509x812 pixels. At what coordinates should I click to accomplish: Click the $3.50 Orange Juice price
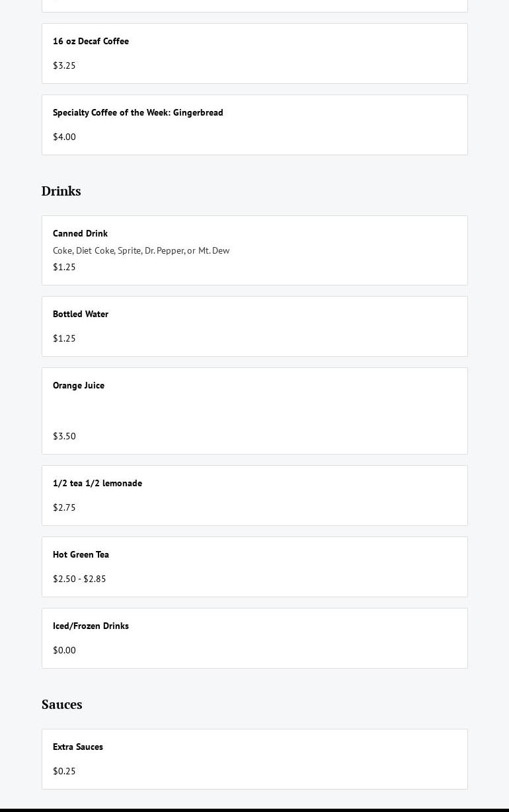[64, 436]
